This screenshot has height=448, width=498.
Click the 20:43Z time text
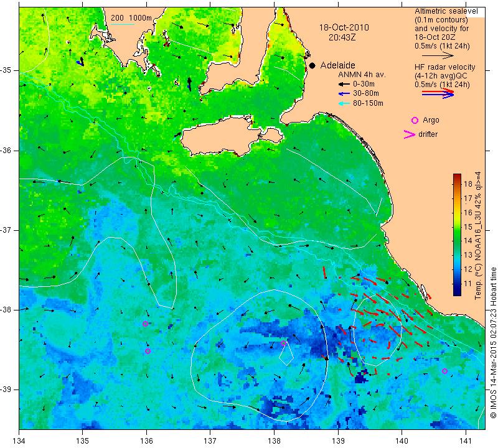(342, 37)
